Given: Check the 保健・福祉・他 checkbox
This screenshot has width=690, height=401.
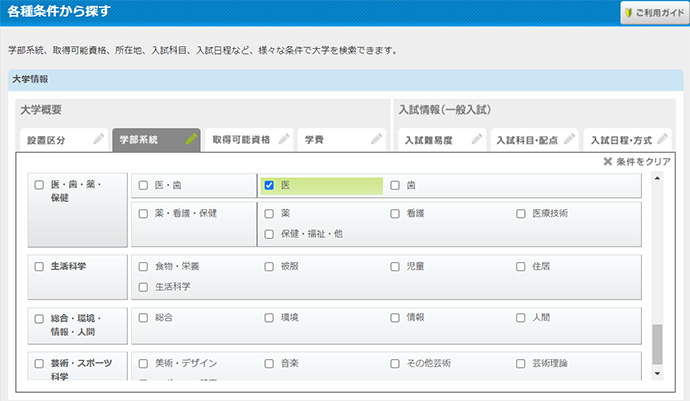Looking at the screenshot, I should pos(269,234).
